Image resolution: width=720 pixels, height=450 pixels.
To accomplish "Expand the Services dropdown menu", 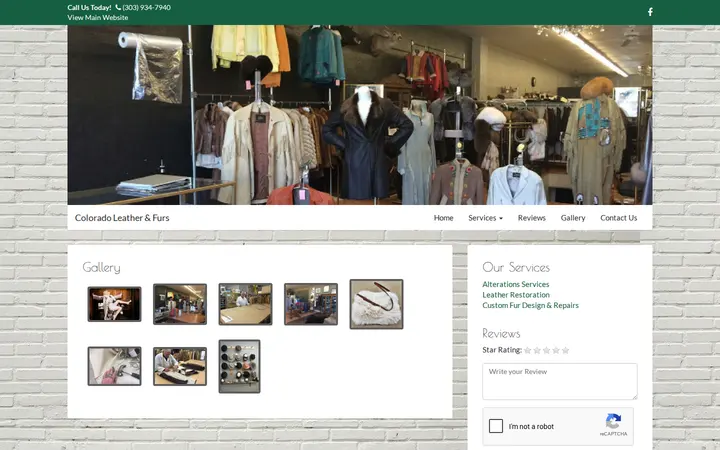I will 485,218.
